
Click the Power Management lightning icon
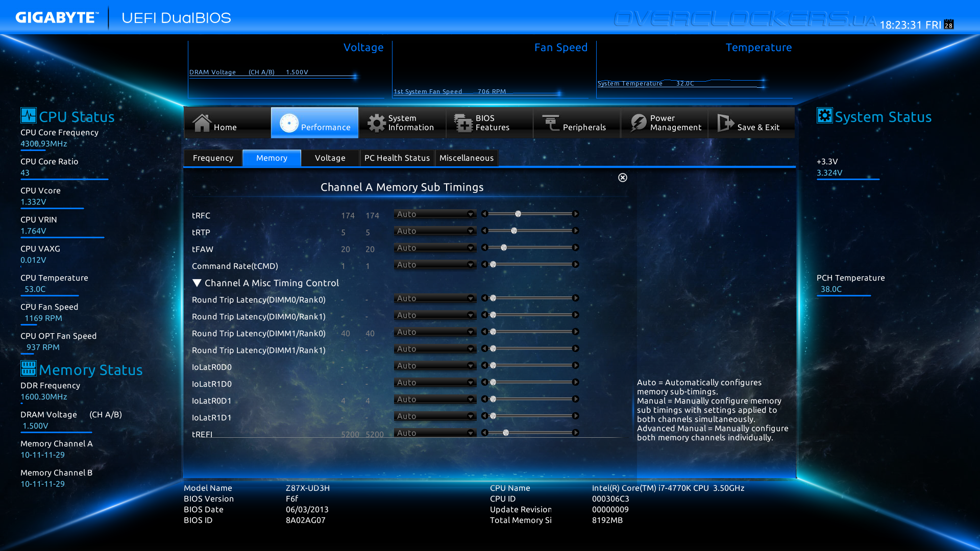coord(638,123)
